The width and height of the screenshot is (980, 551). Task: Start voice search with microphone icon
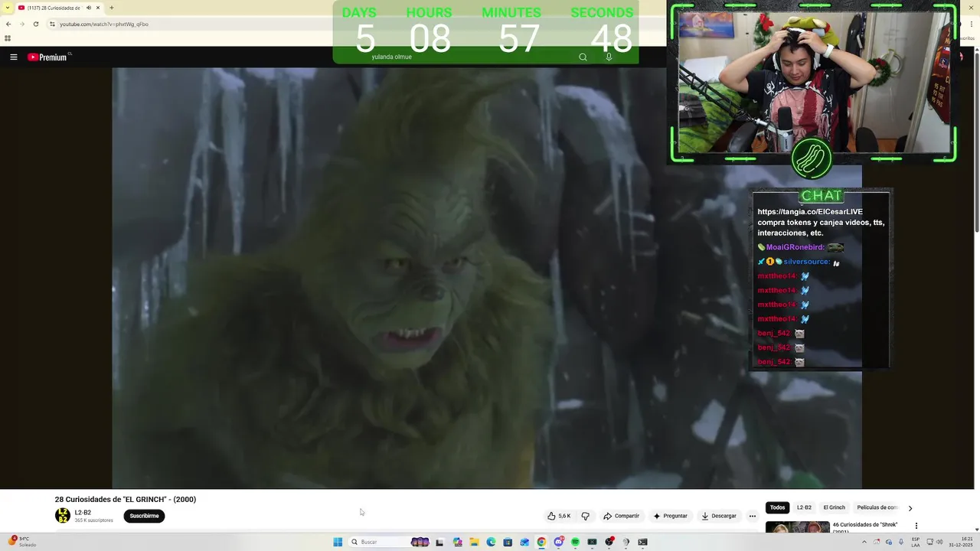[609, 57]
